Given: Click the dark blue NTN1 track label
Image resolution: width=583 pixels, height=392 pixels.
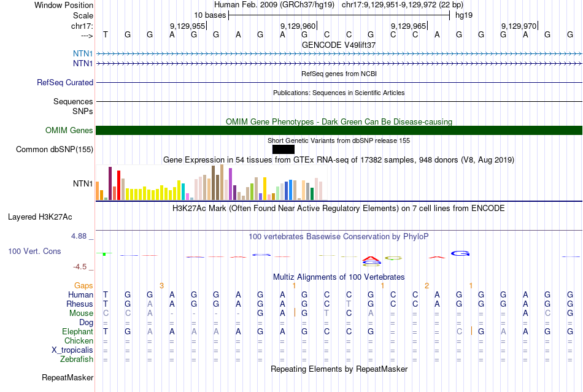Looking at the screenshot, I should pyautogui.click(x=83, y=64).
